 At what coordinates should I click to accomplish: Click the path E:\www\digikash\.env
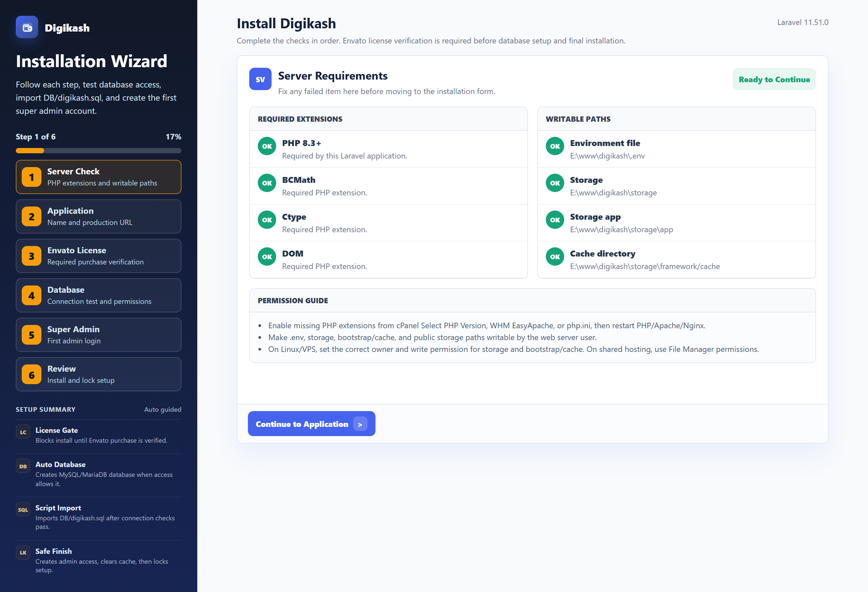pos(607,156)
